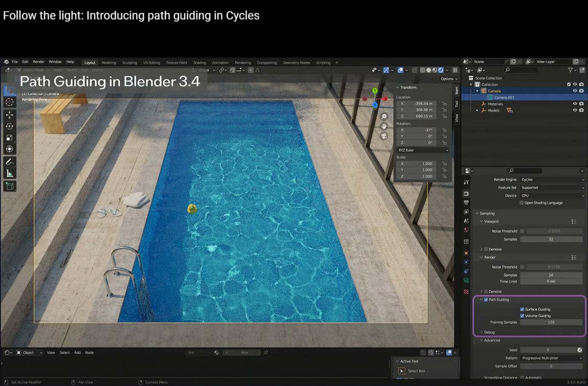This screenshot has height=386, width=588.
Task: Adjust the Training Samples slider field
Action: coord(551,322)
